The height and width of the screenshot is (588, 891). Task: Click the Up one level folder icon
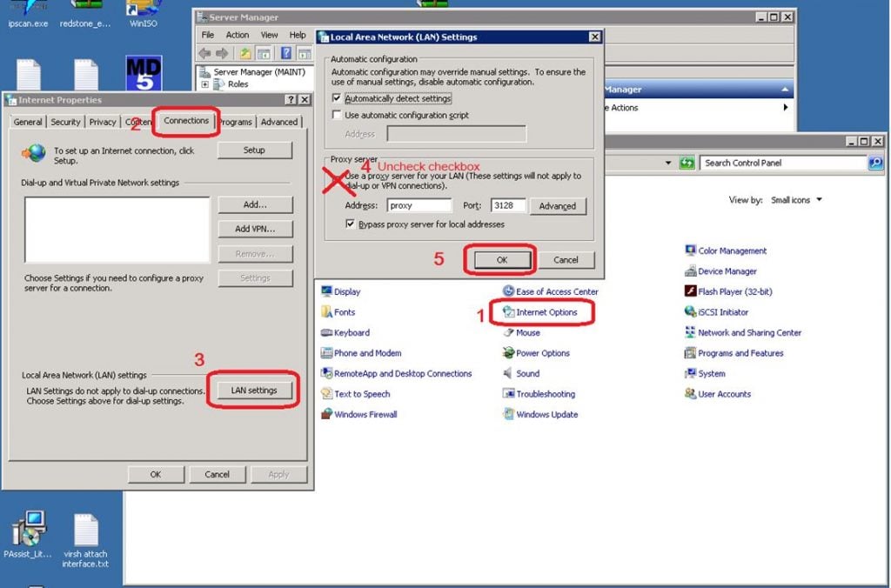(245, 53)
